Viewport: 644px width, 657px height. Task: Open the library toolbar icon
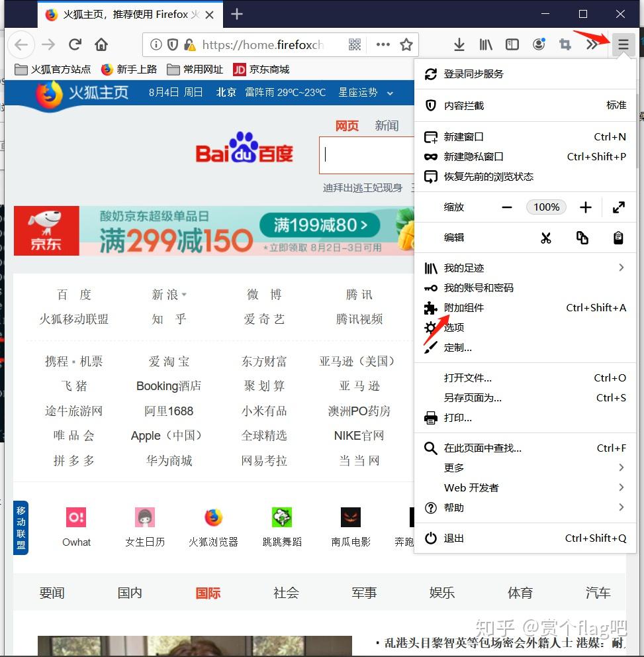point(486,44)
